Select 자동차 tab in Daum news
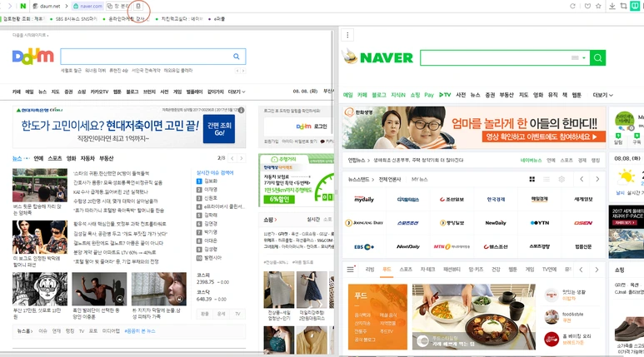 (x=87, y=158)
